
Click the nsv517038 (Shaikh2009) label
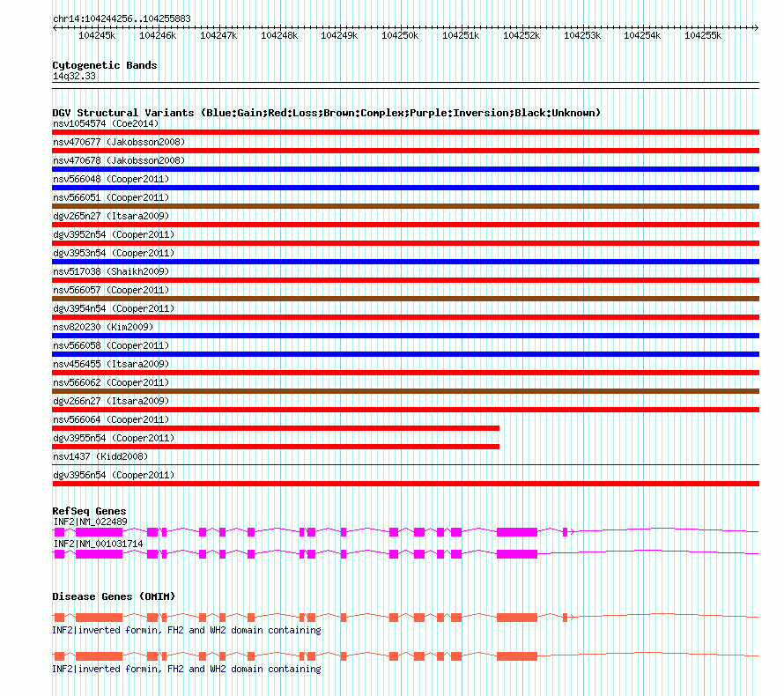click(111, 271)
